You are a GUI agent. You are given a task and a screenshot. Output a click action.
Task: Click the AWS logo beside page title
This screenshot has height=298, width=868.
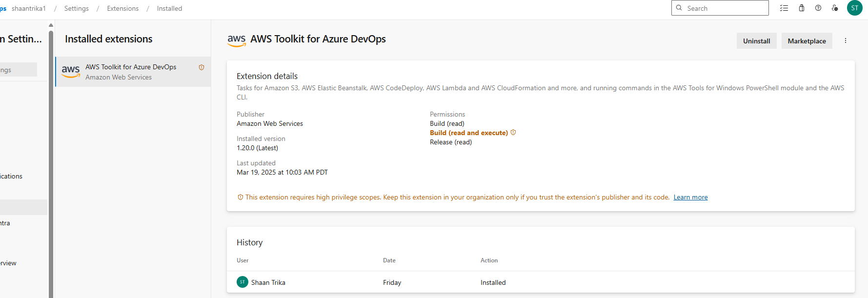[237, 40]
